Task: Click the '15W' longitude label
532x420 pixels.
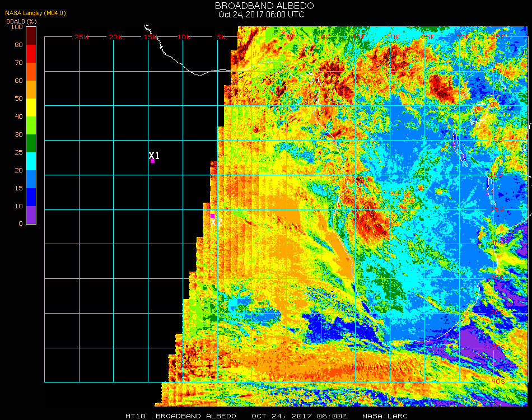Action: [151, 37]
